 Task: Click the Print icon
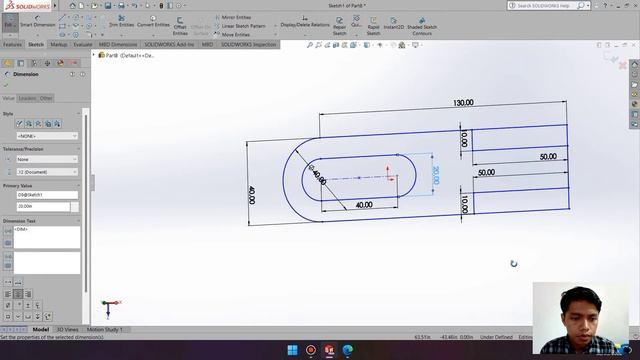pos(121,6)
